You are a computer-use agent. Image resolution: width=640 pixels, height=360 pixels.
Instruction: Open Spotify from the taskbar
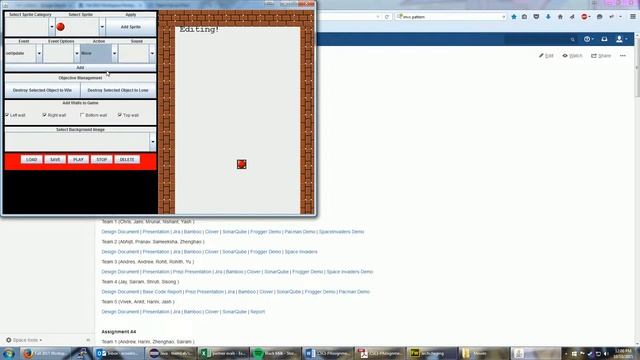pos(275,353)
